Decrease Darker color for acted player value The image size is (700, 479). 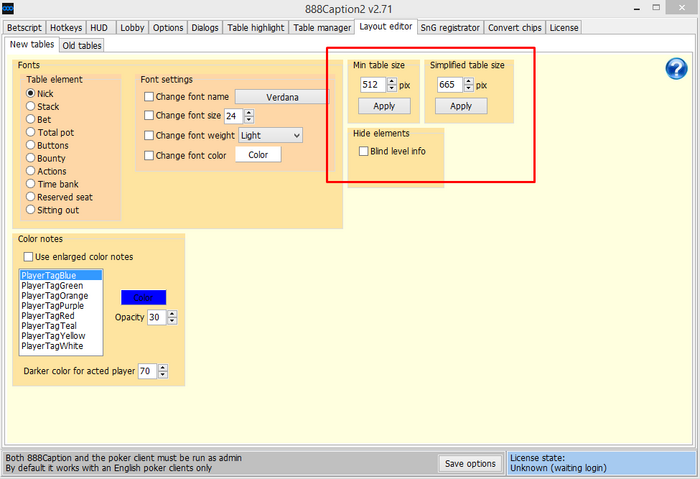click(x=163, y=375)
